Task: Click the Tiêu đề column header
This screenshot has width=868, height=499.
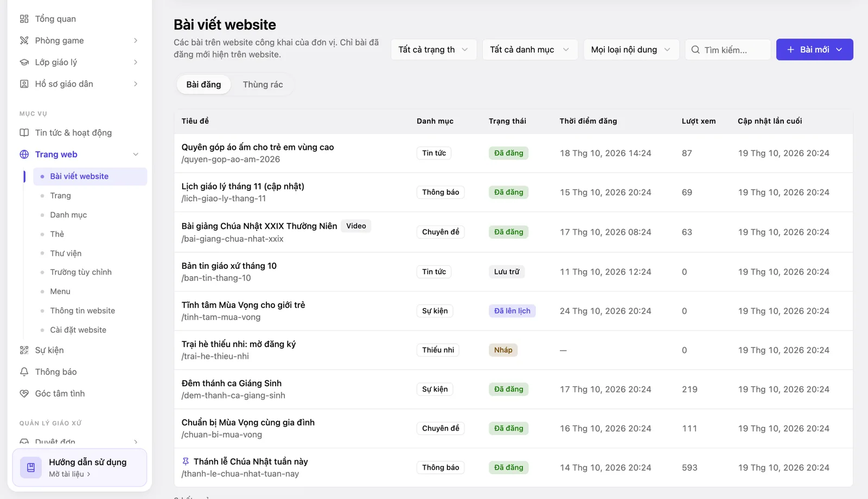Action: 195,121
